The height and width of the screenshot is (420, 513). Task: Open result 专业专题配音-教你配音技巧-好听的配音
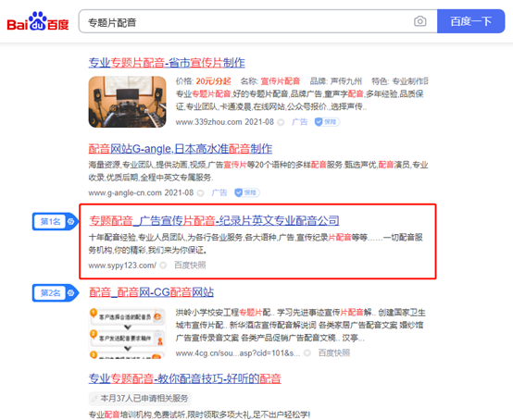tap(184, 378)
